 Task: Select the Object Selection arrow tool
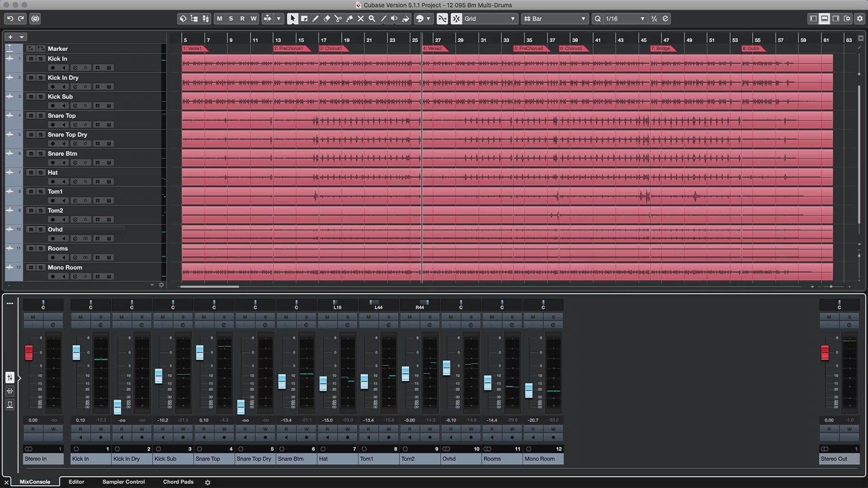(x=292, y=19)
